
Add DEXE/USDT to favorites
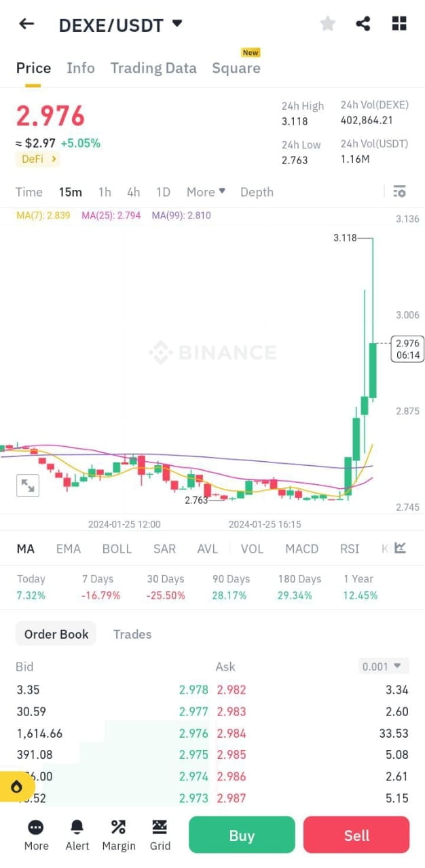328,23
